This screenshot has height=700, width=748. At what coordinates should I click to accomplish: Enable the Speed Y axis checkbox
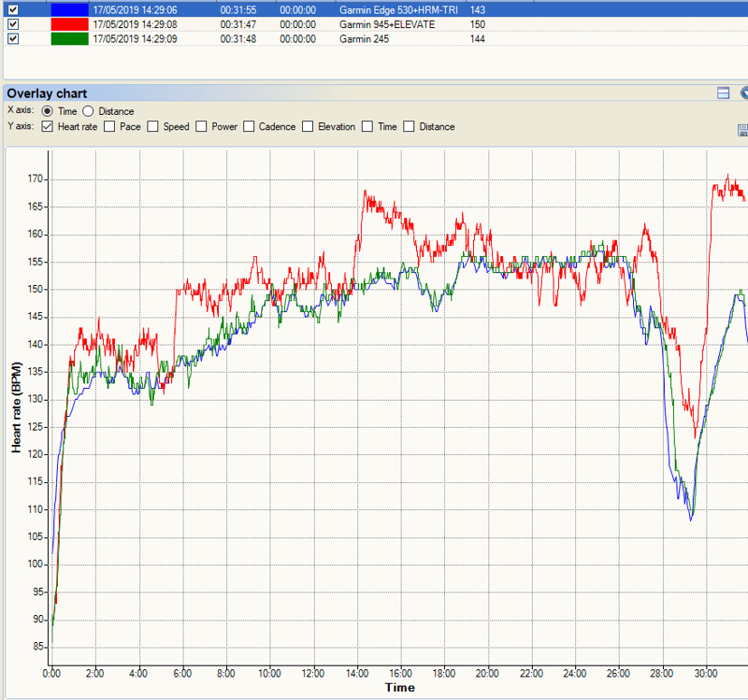152,126
